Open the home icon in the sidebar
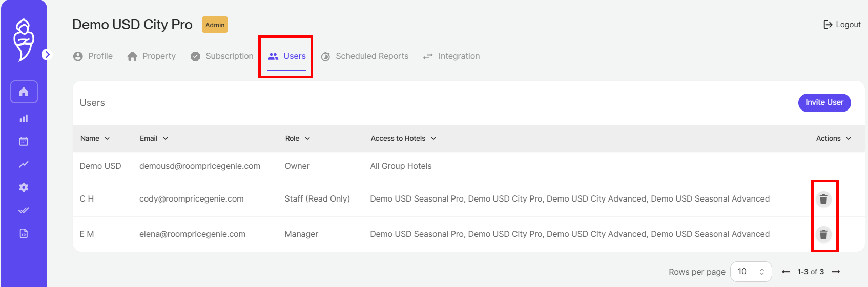Viewport: 868px width, 287px height. [24, 92]
